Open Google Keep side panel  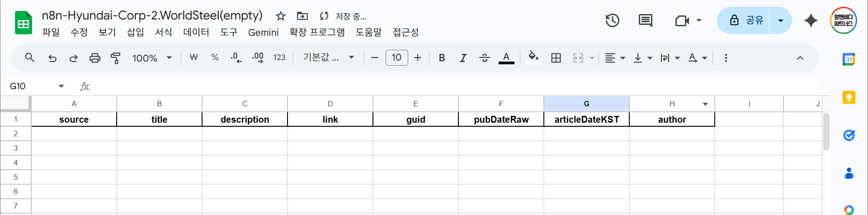849,97
